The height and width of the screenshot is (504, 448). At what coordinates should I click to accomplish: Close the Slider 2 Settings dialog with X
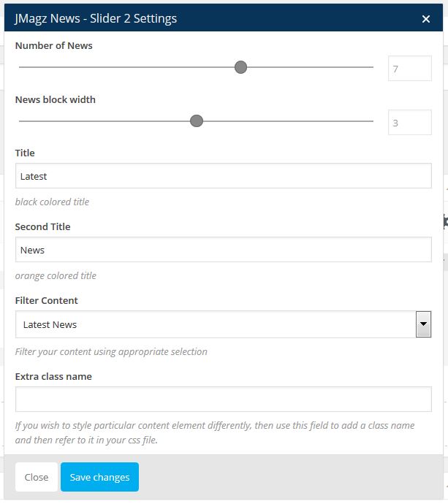pyautogui.click(x=426, y=19)
